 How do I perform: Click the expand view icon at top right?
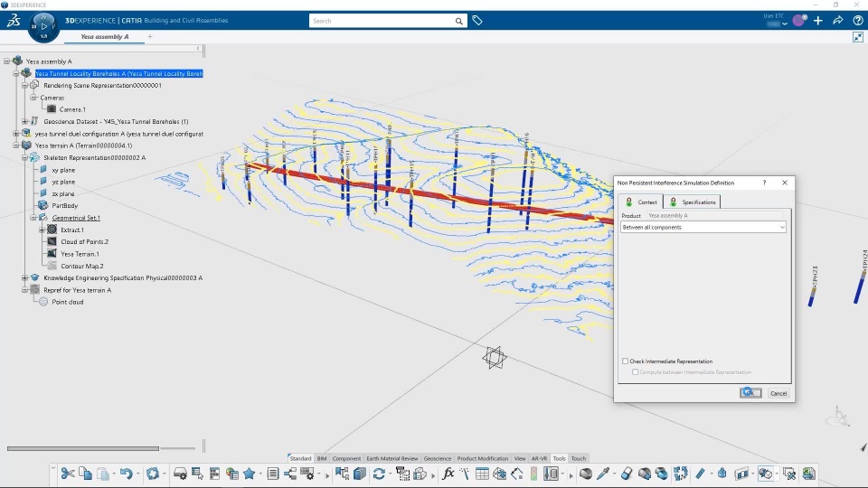pyautogui.click(x=858, y=37)
